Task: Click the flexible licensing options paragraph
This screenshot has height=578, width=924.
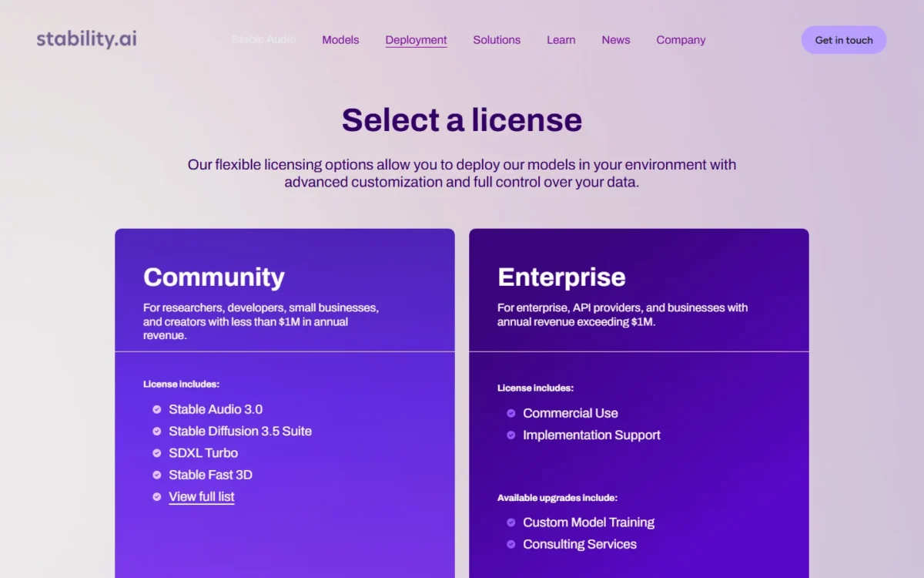Action: click(x=462, y=173)
